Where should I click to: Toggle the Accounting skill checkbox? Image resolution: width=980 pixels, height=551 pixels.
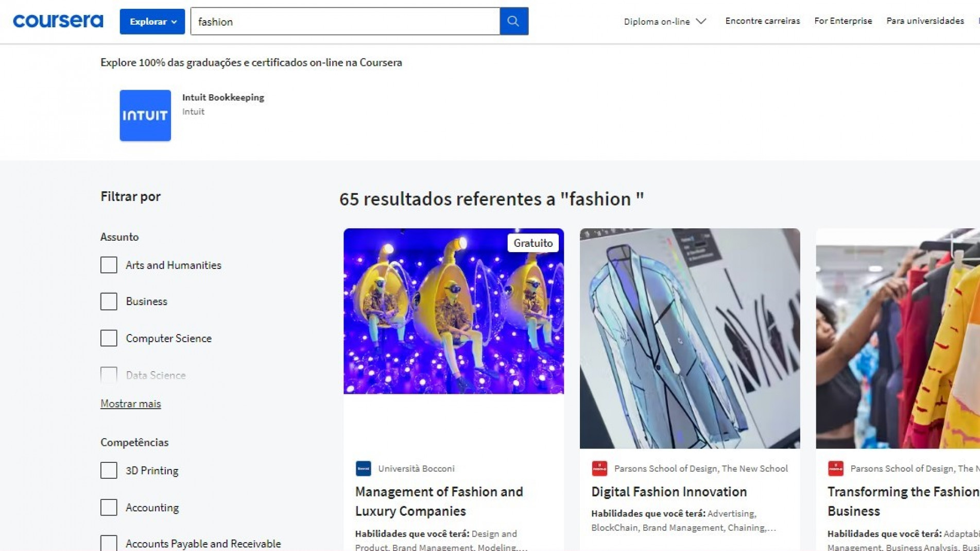coord(109,508)
